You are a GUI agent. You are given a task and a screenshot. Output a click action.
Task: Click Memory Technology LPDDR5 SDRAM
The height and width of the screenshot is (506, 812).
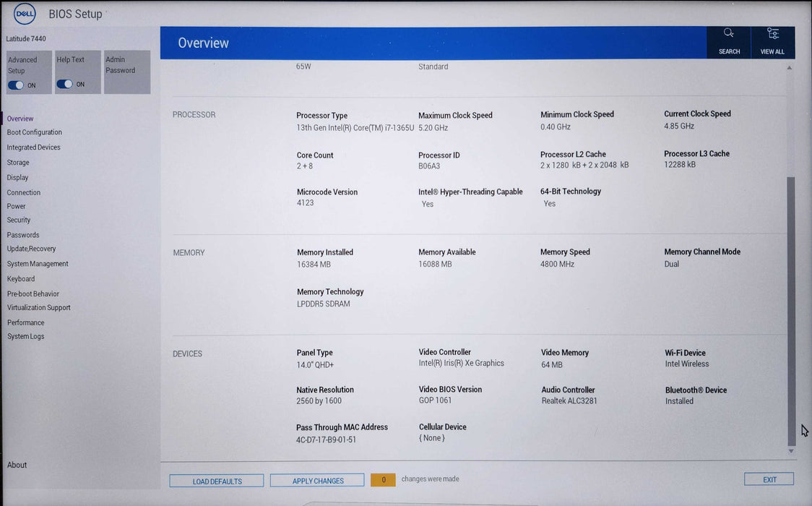tap(323, 304)
